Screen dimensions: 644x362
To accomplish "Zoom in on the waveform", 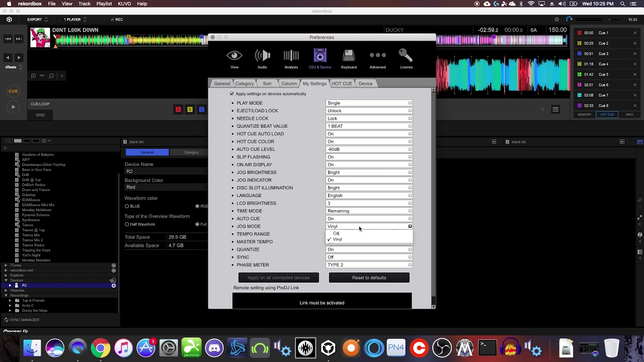I will [33, 76].
